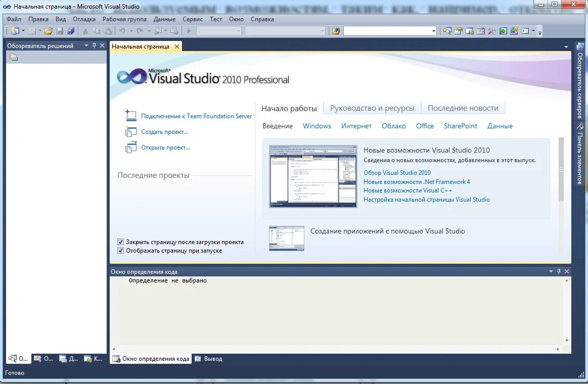
Task: Click the Open File folder icon
Action: click(49, 31)
